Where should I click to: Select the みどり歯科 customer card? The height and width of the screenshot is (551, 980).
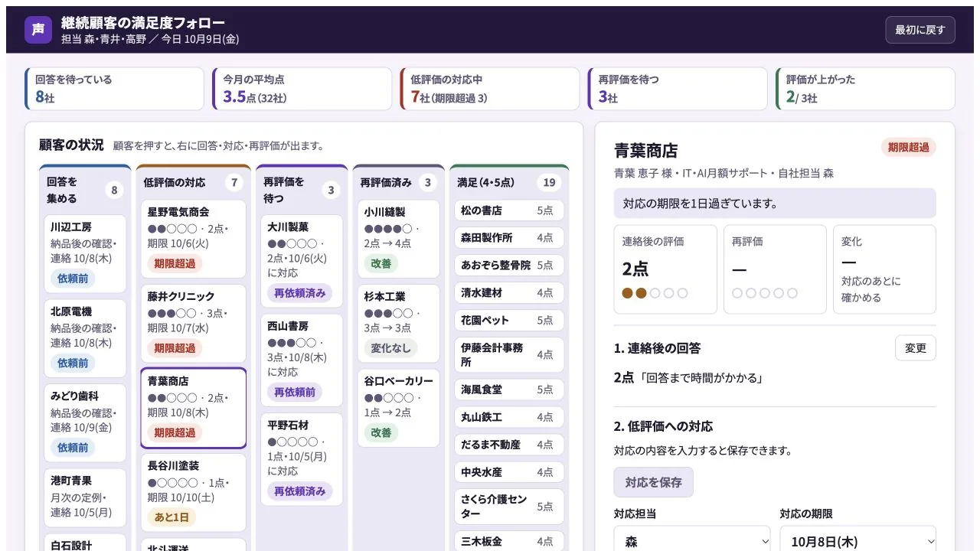click(85, 423)
